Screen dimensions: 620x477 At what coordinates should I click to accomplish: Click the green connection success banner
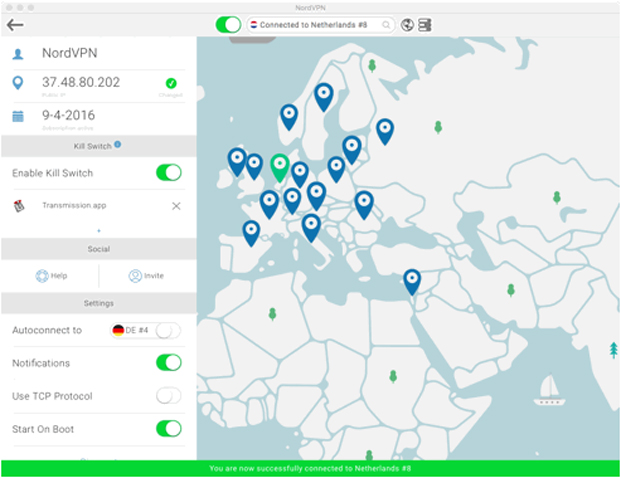coord(310,468)
